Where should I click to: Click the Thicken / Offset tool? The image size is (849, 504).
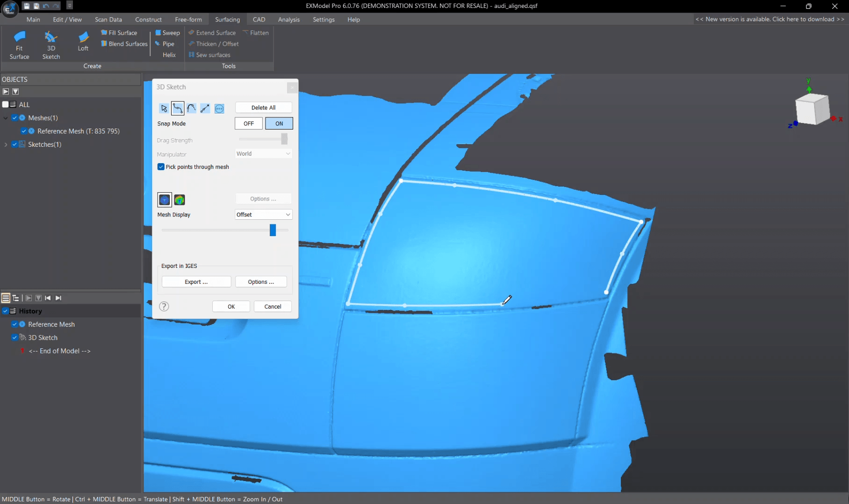click(x=214, y=43)
